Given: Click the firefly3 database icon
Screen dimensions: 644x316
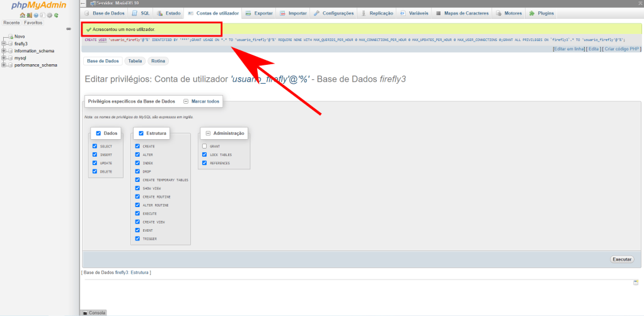Looking at the screenshot, I should (x=11, y=44).
